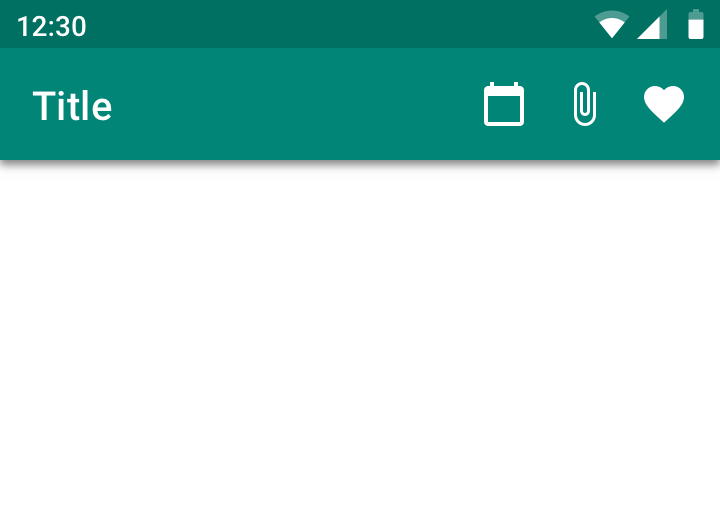Viewport: 720px width, 512px height.
Task: Toggle the heart favorite action
Action: click(664, 104)
